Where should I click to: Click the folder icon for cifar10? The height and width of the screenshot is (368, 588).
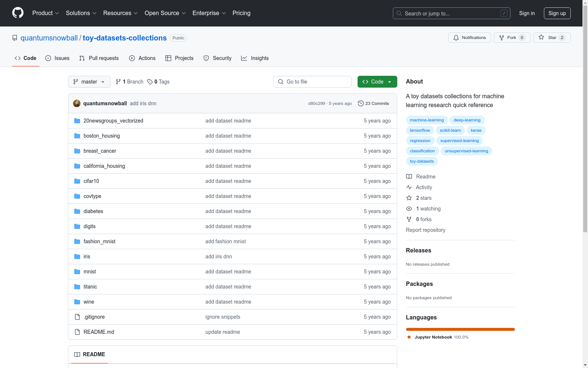pos(77,181)
